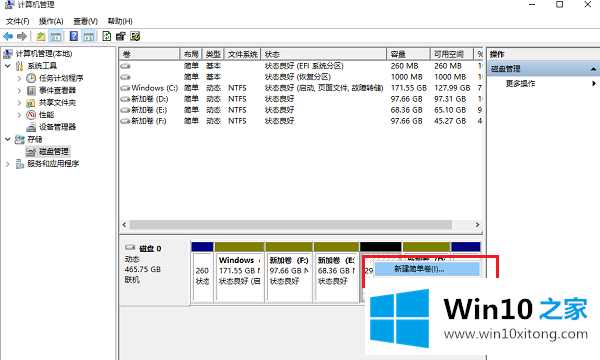Image resolution: width=600 pixels, height=360 pixels.
Task: Open the 更多操作 submenu arrow
Action: [594, 83]
